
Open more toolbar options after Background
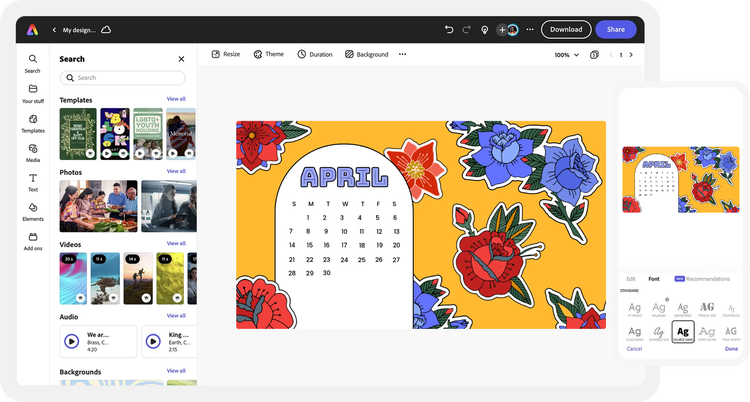(x=402, y=55)
